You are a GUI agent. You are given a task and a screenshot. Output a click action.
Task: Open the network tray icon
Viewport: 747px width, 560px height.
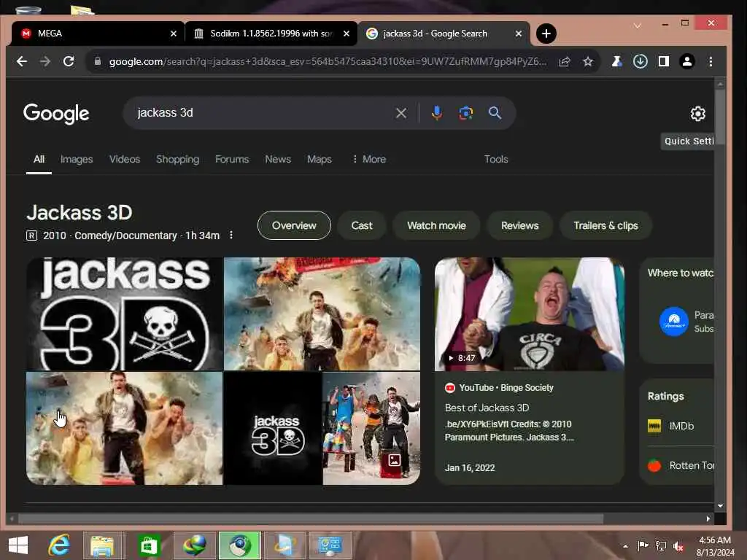pyautogui.click(x=661, y=545)
